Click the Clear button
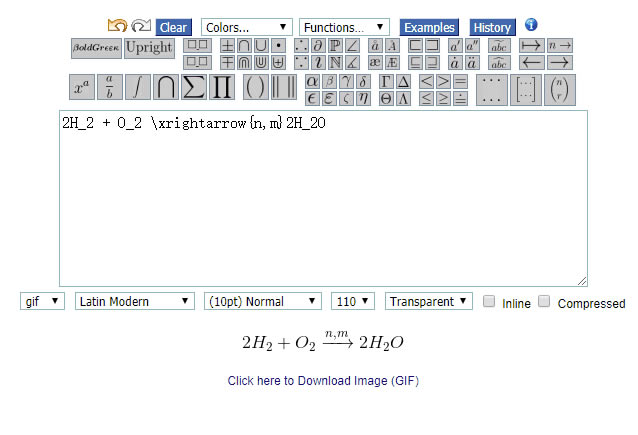Viewport: 638px width, 435px height. pyautogui.click(x=173, y=27)
